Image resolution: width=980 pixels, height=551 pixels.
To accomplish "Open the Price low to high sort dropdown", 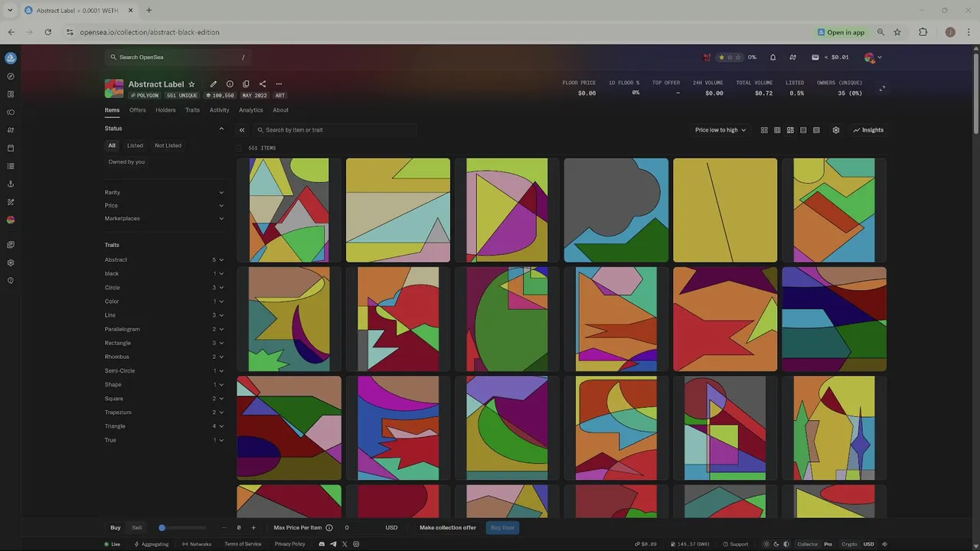I will coord(720,130).
